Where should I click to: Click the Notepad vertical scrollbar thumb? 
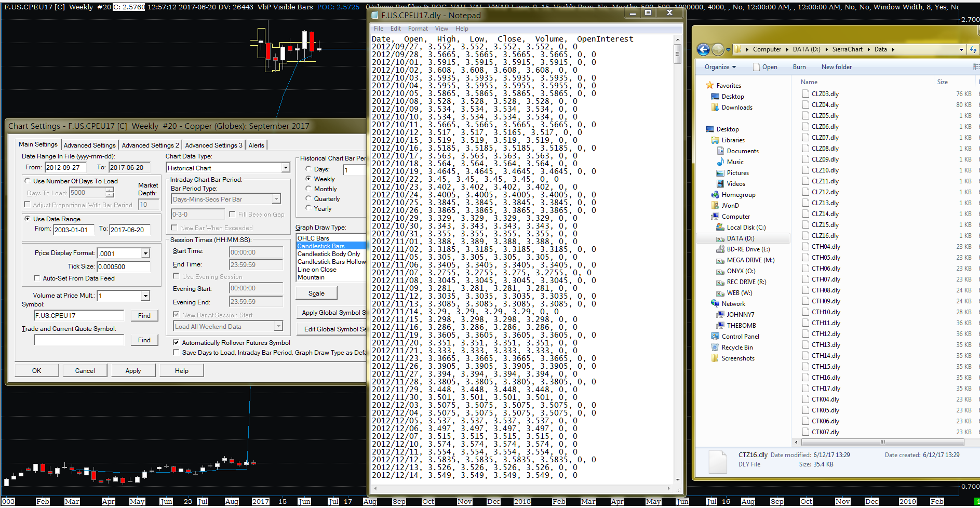point(677,54)
